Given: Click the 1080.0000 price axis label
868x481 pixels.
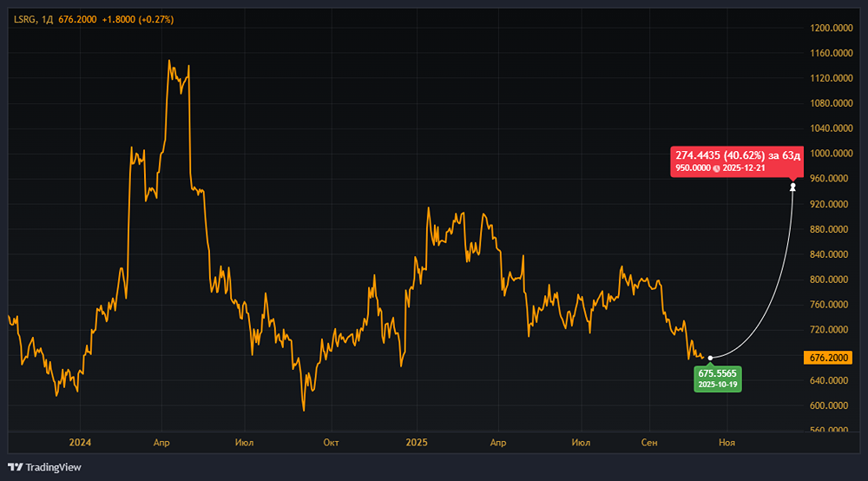Looking at the screenshot, I should [831, 103].
